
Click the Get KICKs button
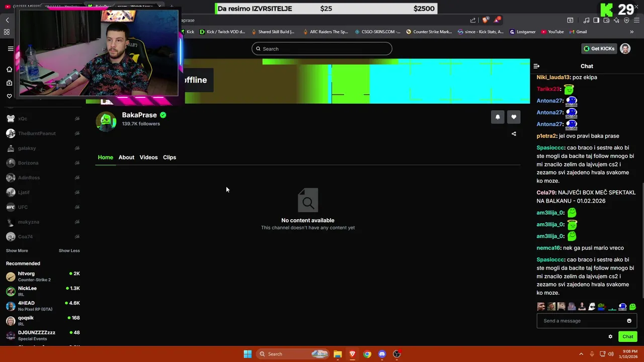(x=599, y=49)
